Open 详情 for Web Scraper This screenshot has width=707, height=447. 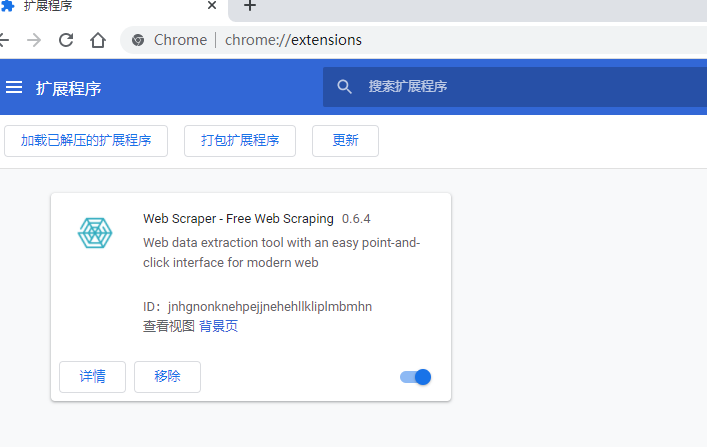pyautogui.click(x=92, y=377)
